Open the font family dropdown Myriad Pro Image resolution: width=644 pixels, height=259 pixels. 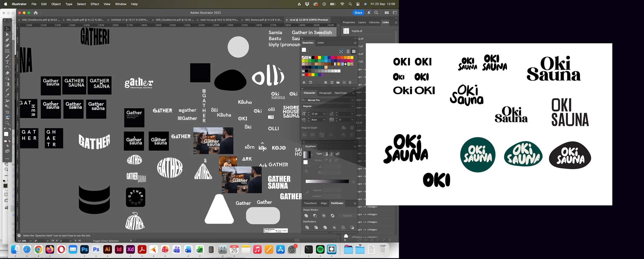click(x=352, y=100)
